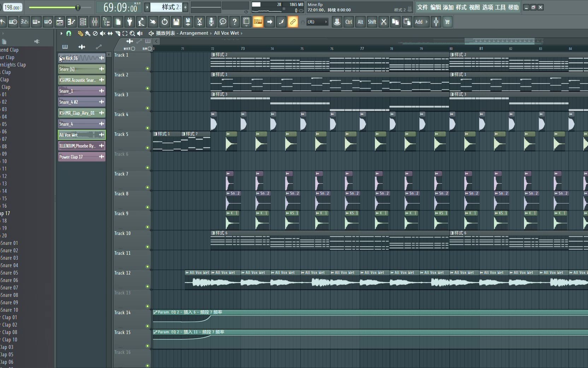Toggle the snap magnet in playlist
The height and width of the screenshot is (368, 588).
pyautogui.click(x=69, y=33)
